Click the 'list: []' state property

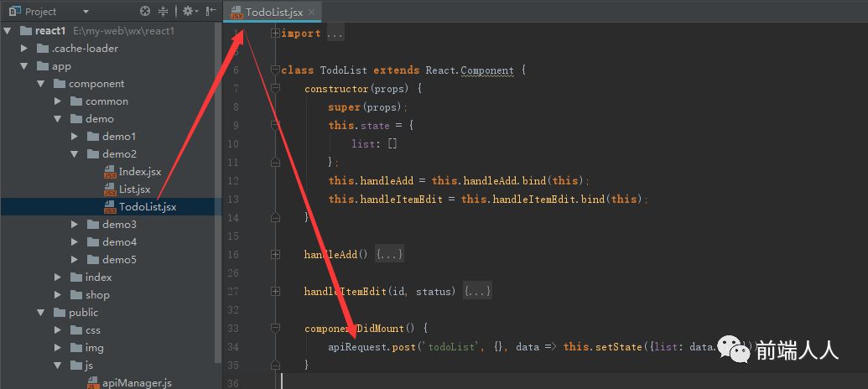pyautogui.click(x=374, y=144)
